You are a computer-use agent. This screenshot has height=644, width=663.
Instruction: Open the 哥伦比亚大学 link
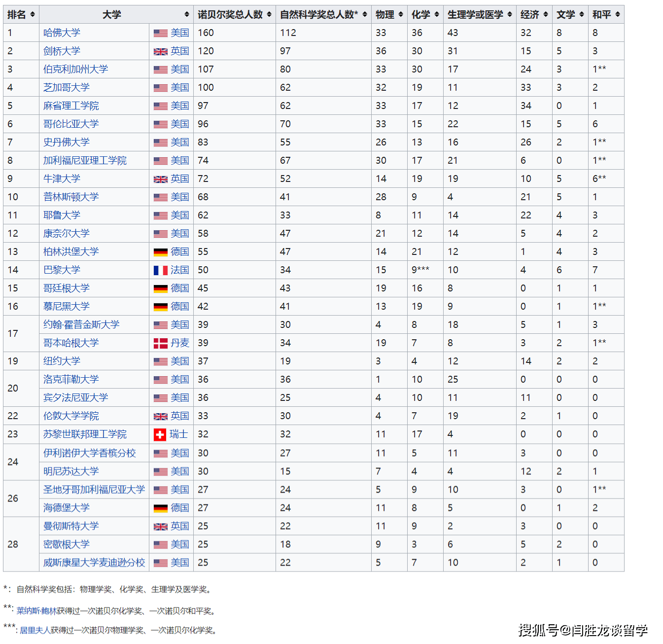click(x=71, y=124)
